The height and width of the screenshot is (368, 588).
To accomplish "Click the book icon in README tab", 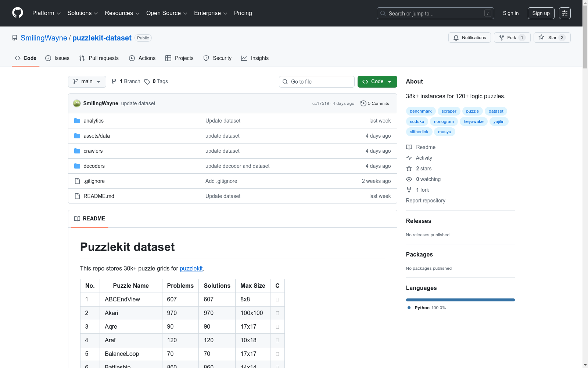I will [x=77, y=219].
